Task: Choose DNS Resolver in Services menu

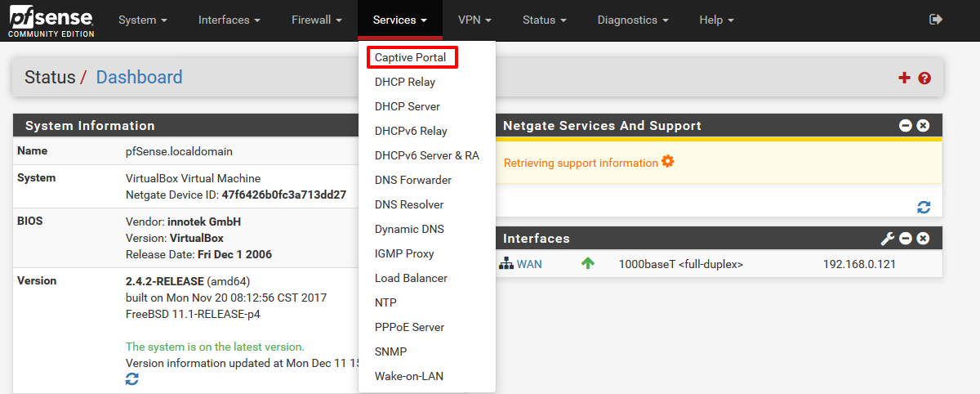Action: click(409, 204)
